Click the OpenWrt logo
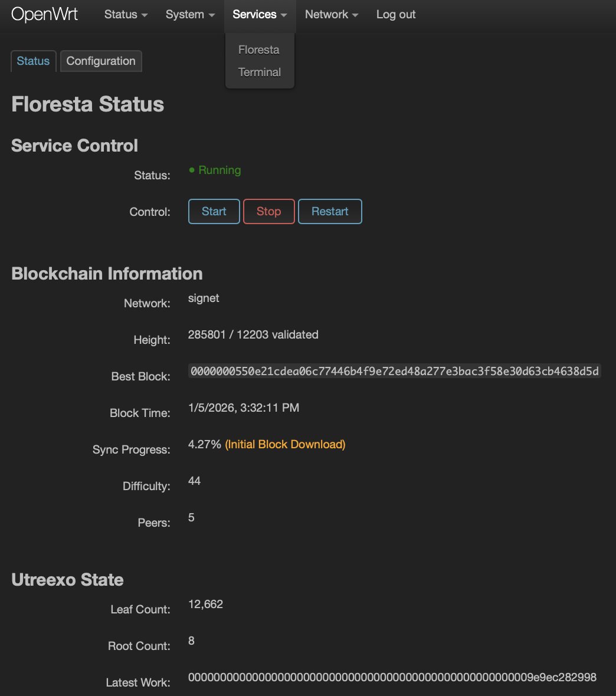Viewport: 616px width, 696px height. (x=44, y=14)
